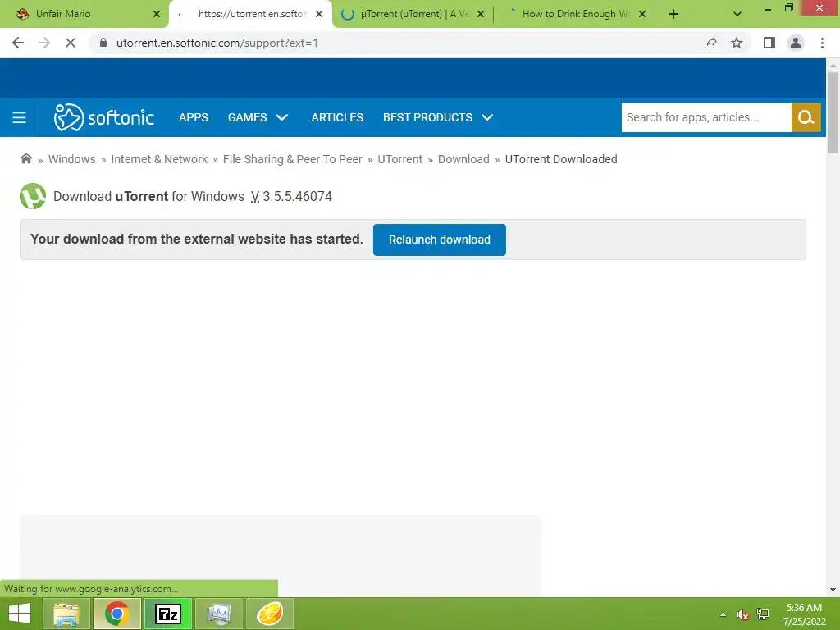Click the Chrome taskbar icon
The height and width of the screenshot is (630, 840).
pos(117,614)
